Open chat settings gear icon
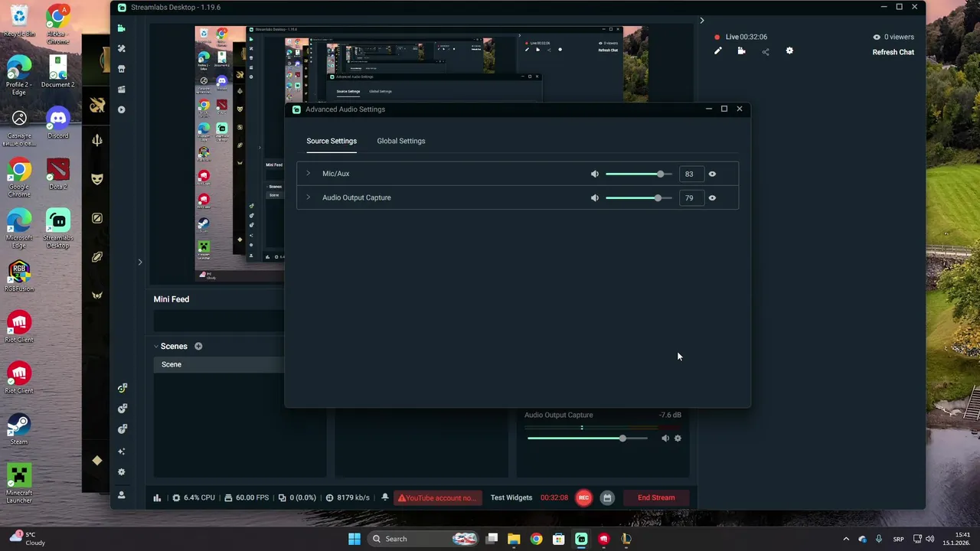This screenshot has width=980, height=551. (789, 51)
